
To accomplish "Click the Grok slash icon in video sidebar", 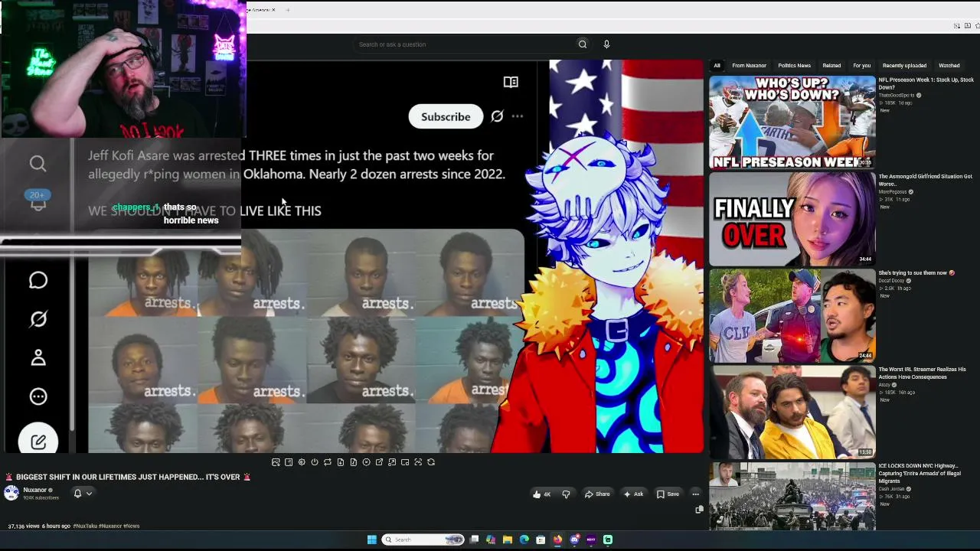I will pos(38,319).
